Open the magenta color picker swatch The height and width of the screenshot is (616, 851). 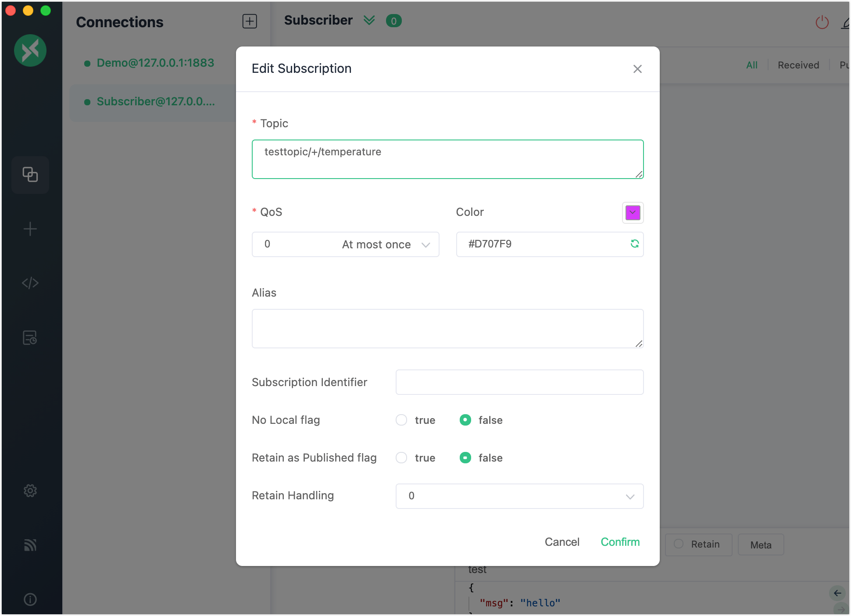tap(633, 213)
